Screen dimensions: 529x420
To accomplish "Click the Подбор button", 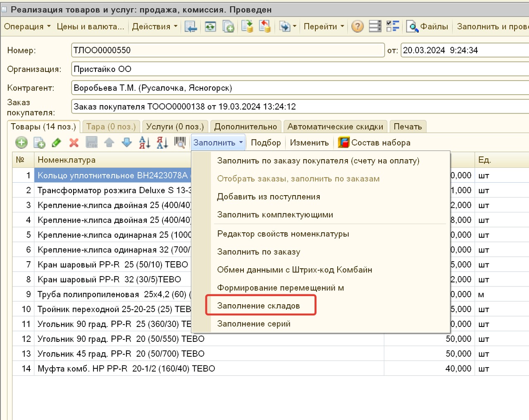I will pos(266,143).
